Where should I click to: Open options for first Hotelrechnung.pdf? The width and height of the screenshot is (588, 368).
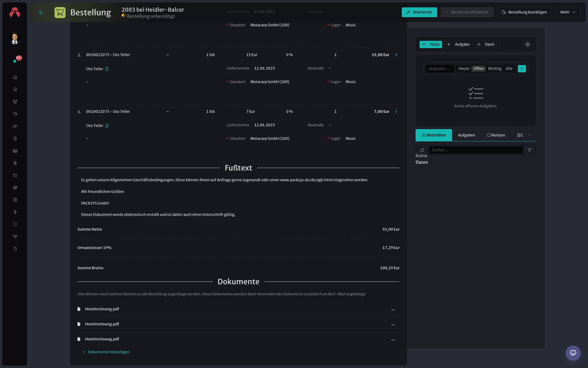pyautogui.click(x=393, y=310)
